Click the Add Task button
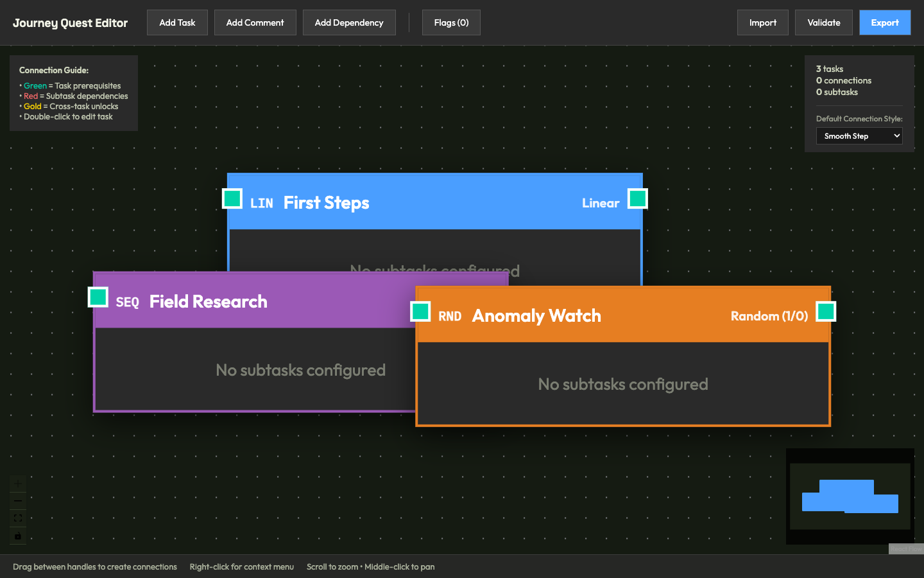This screenshot has height=578, width=924. (177, 22)
